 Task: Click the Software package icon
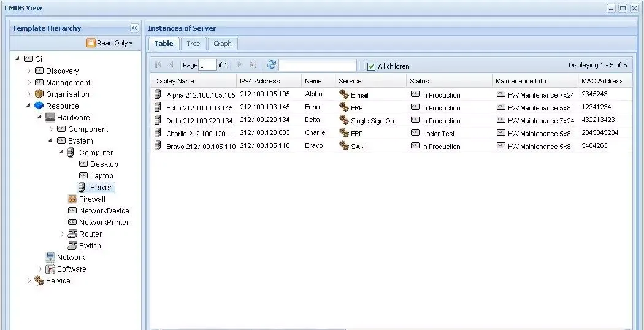coord(50,269)
